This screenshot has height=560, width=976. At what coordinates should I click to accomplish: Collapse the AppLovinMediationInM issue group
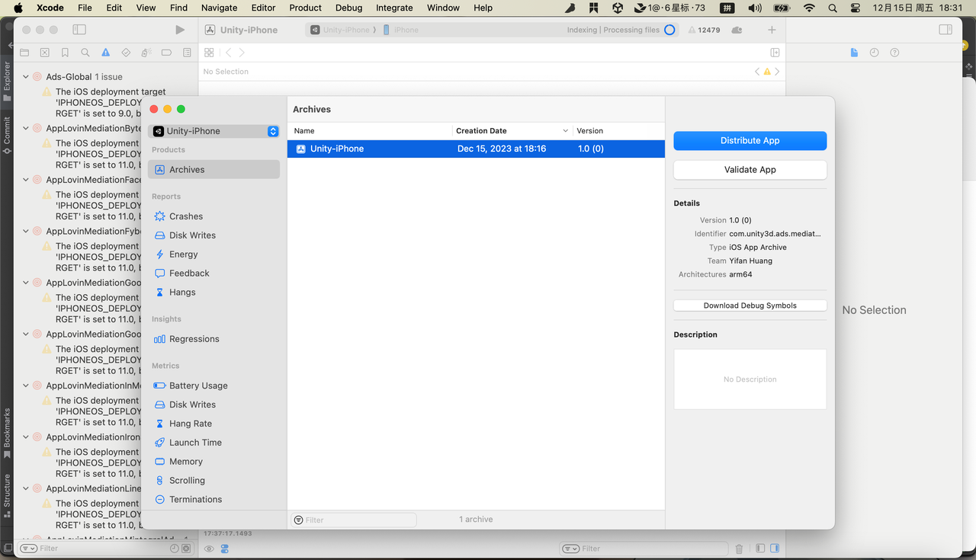click(x=25, y=386)
